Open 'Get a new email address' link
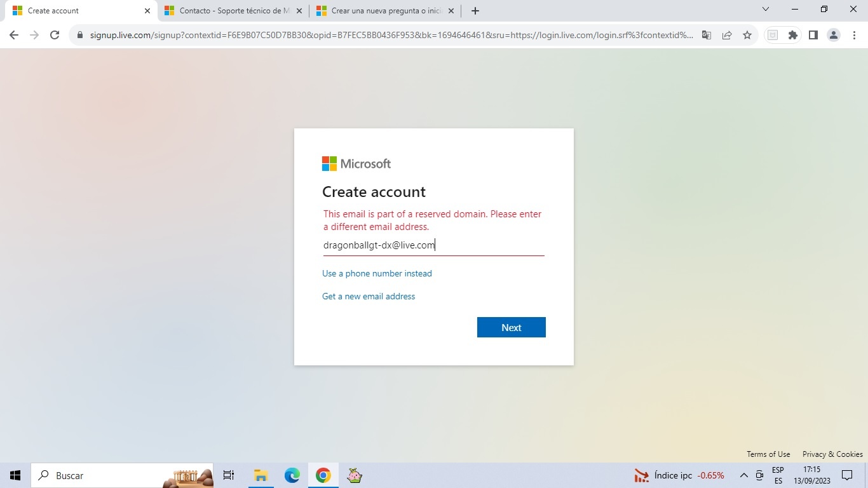868x488 pixels. pyautogui.click(x=369, y=296)
